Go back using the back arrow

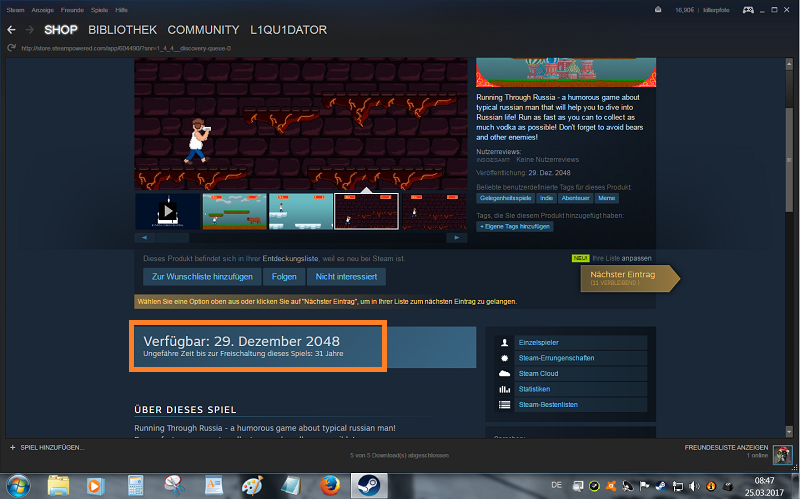[11, 30]
